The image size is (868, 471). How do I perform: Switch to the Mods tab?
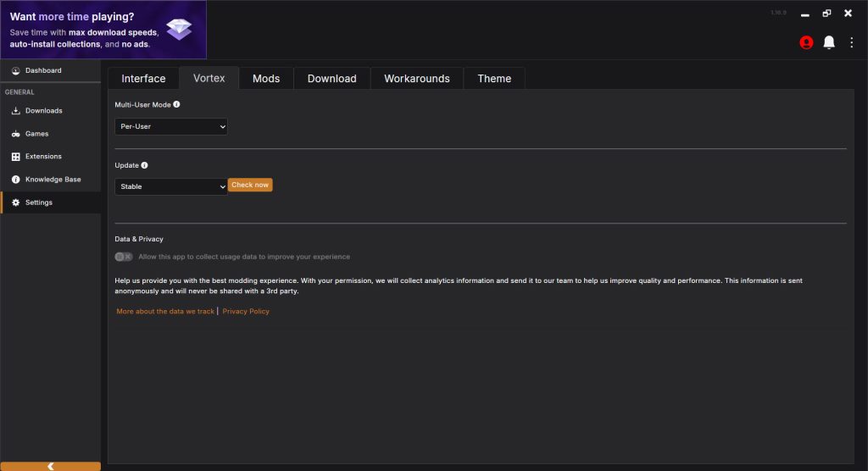pyautogui.click(x=265, y=79)
